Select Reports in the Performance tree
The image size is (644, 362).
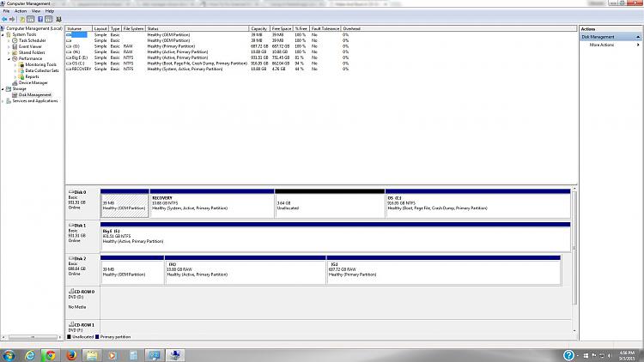(32, 76)
